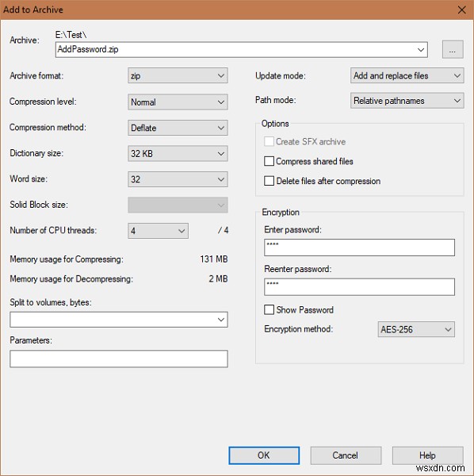
Task: Expand the Split to volumes combo box
Action: point(119,320)
